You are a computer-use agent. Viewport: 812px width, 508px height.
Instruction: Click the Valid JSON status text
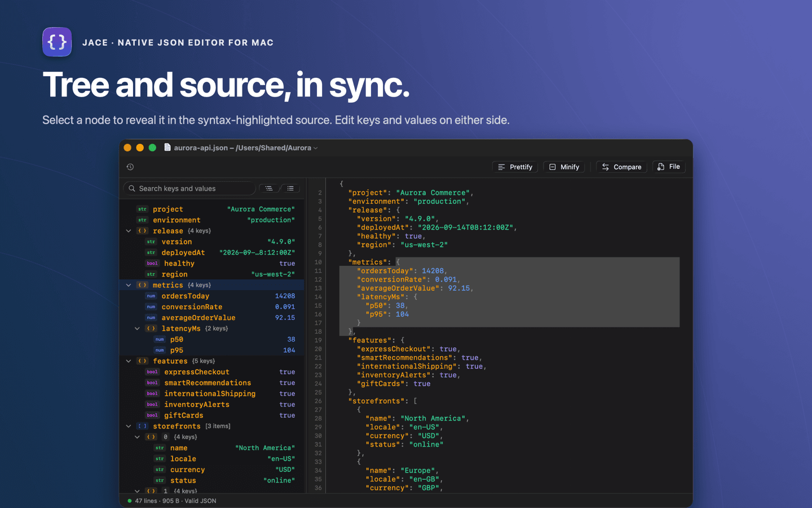200,501
